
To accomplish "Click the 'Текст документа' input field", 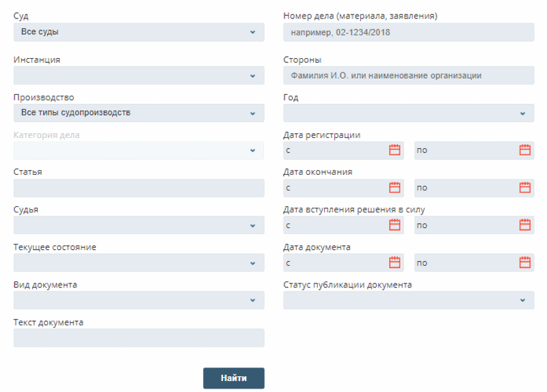I will (x=139, y=337).
